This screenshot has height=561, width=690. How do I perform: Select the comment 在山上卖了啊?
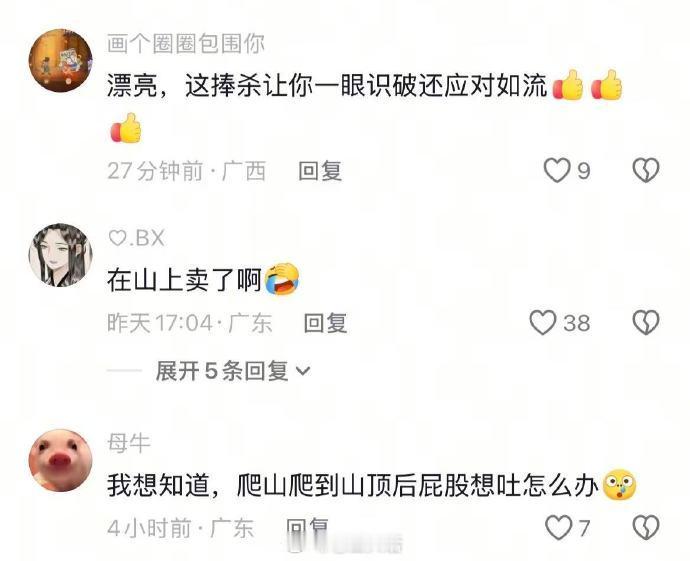coord(185,280)
